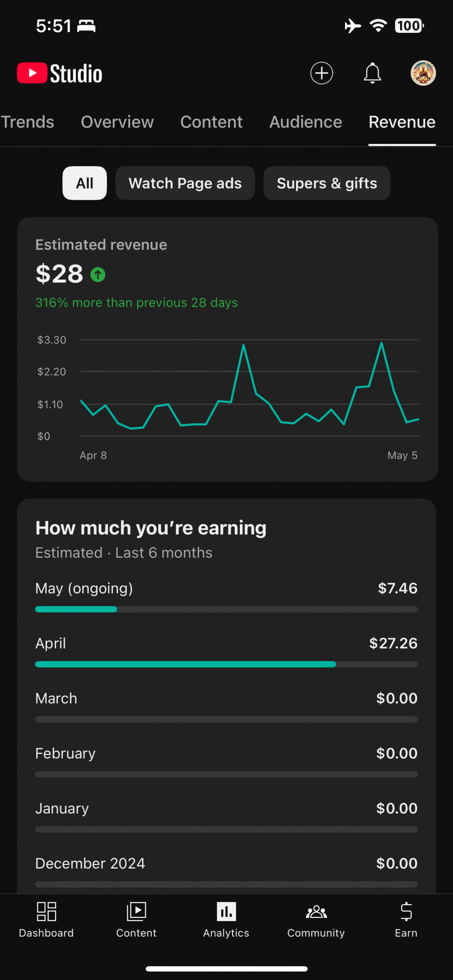The height and width of the screenshot is (980, 453).
Task: Select the May (ongoing) earnings row
Action: click(226, 596)
